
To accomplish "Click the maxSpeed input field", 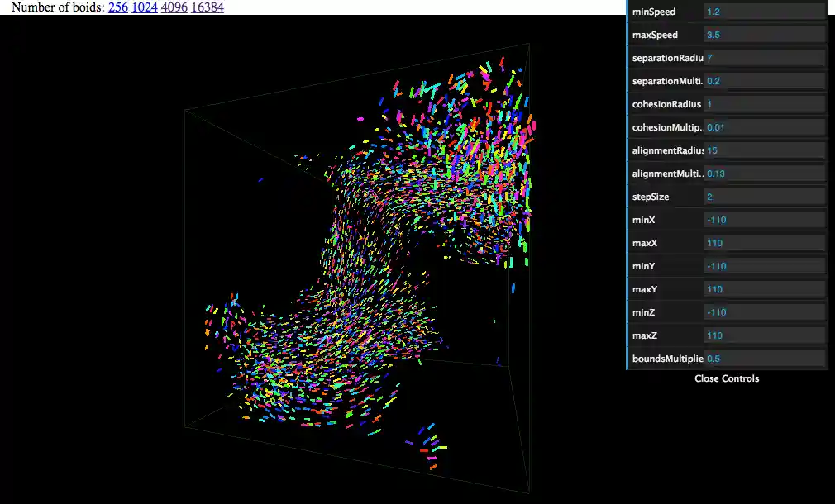I will pyautogui.click(x=764, y=36).
